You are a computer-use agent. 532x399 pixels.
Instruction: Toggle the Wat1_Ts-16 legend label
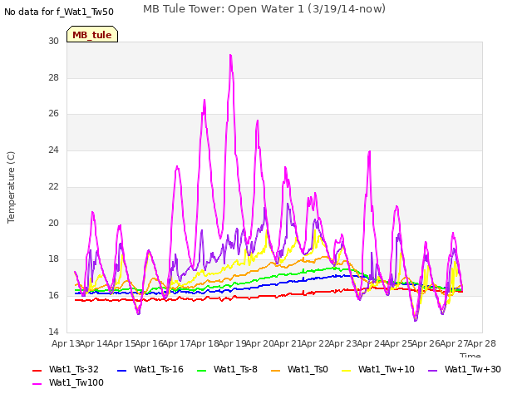click(159, 369)
